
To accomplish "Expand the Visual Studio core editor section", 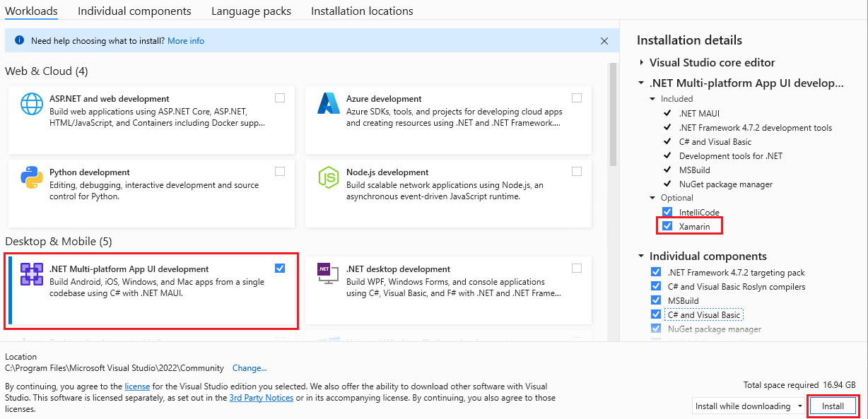I will click(641, 62).
